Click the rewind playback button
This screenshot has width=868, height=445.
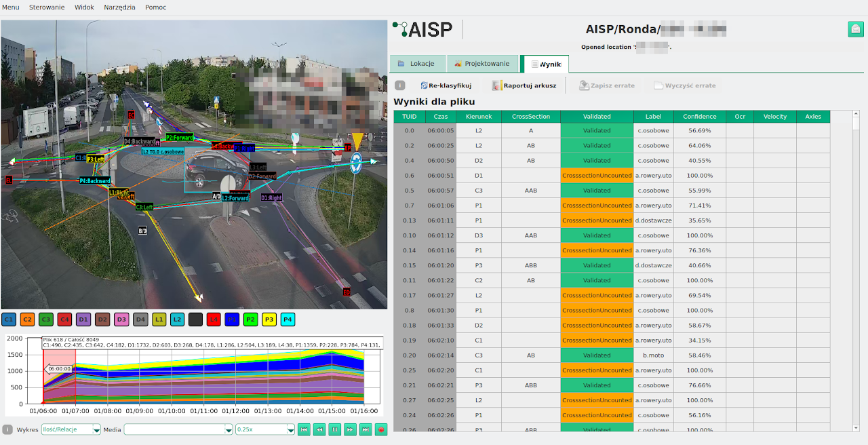click(319, 429)
